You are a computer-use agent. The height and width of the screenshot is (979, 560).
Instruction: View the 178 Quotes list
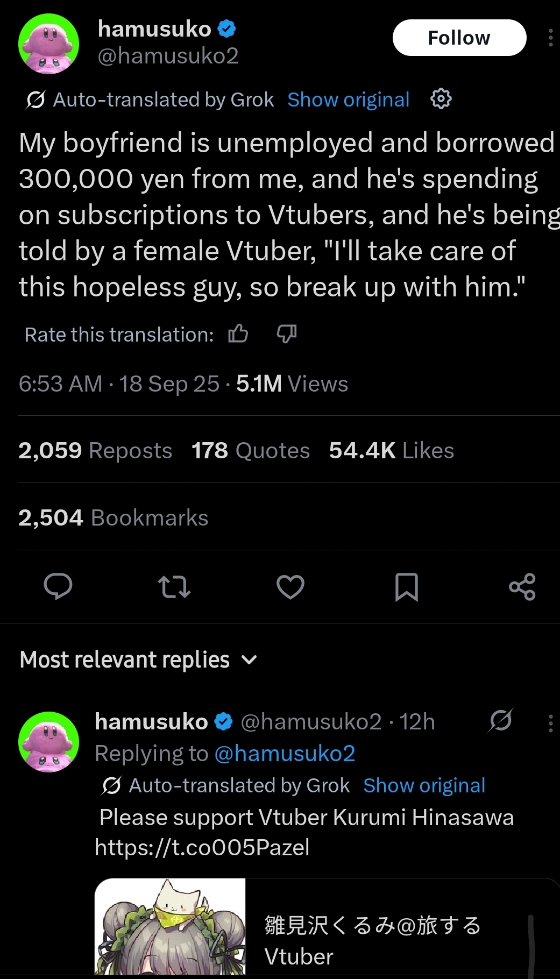tap(251, 450)
